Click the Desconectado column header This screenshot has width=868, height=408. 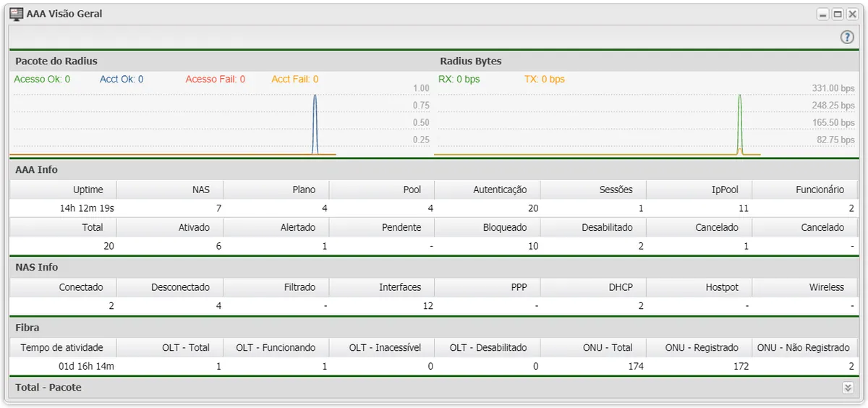click(x=169, y=287)
